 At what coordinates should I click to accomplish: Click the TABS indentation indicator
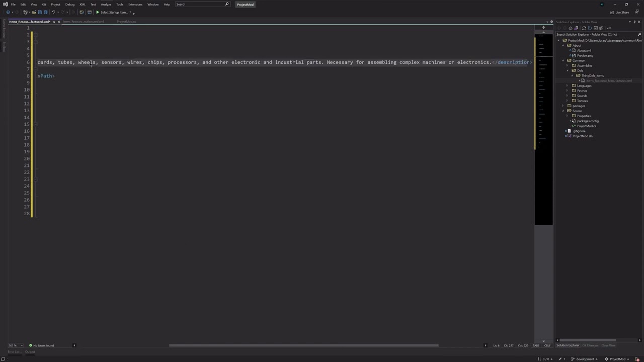pyautogui.click(x=536, y=345)
